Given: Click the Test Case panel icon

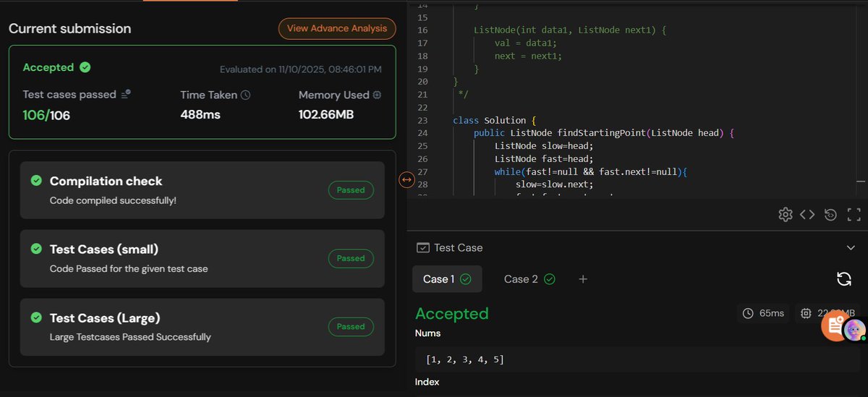Looking at the screenshot, I should click(423, 247).
